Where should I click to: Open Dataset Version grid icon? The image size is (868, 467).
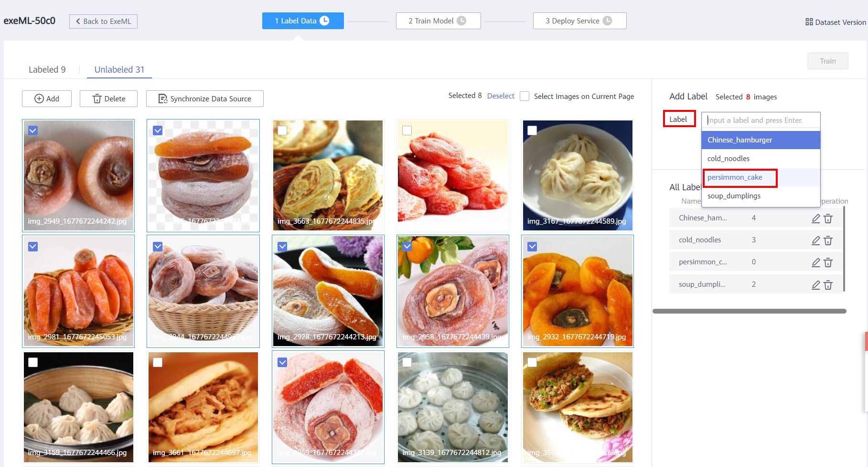809,22
